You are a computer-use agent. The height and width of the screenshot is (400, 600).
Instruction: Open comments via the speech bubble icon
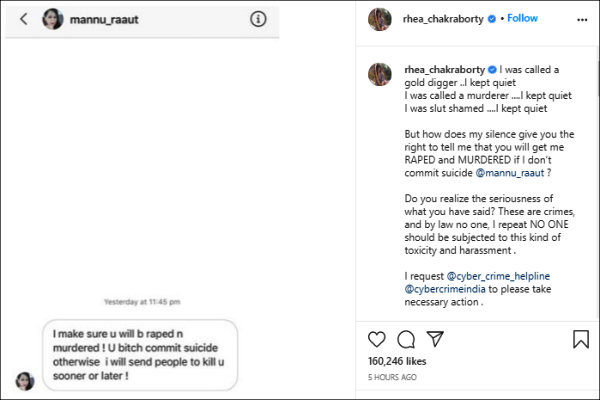406,339
